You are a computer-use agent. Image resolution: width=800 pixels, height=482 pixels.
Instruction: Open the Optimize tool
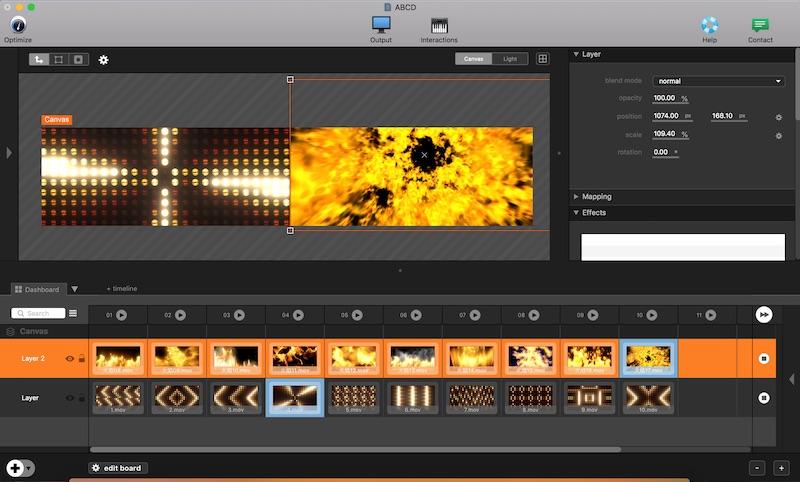click(x=18, y=30)
